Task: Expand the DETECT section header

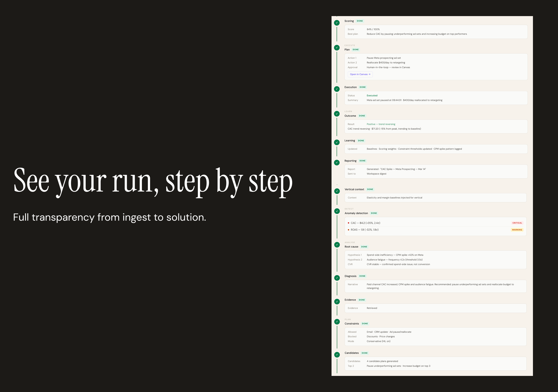Action: coord(349,209)
